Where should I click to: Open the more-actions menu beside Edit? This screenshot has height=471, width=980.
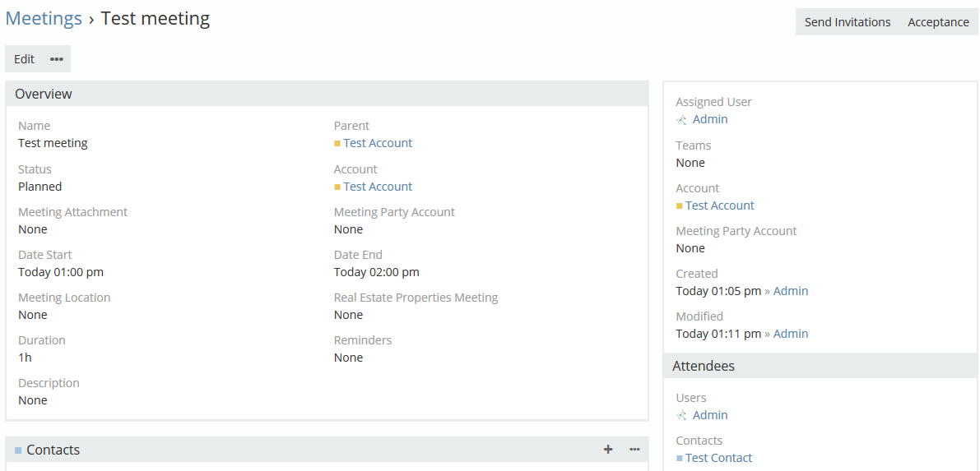56,59
